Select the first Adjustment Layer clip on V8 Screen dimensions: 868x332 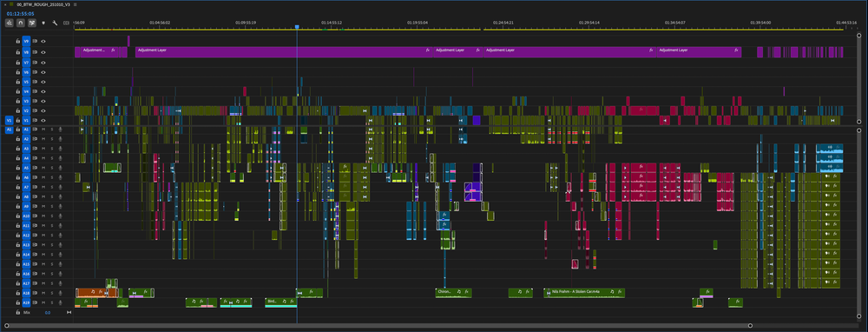pos(95,52)
